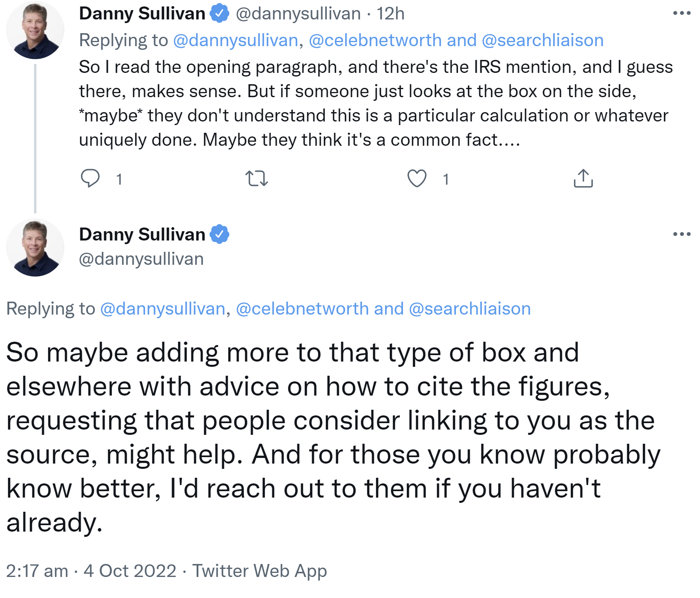Open @dannysullivan mention in first tweet reply line
Screen dimensions: 700x598
pos(236,40)
